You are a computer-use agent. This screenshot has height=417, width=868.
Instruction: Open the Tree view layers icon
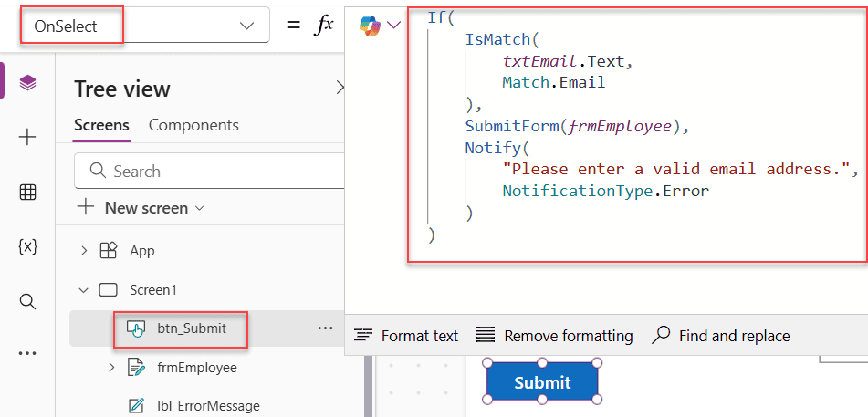(27, 83)
